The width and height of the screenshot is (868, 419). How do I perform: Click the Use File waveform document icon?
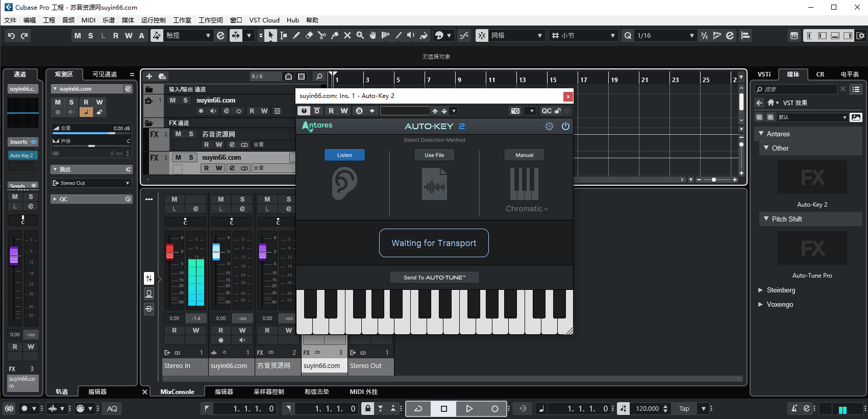[x=434, y=184]
